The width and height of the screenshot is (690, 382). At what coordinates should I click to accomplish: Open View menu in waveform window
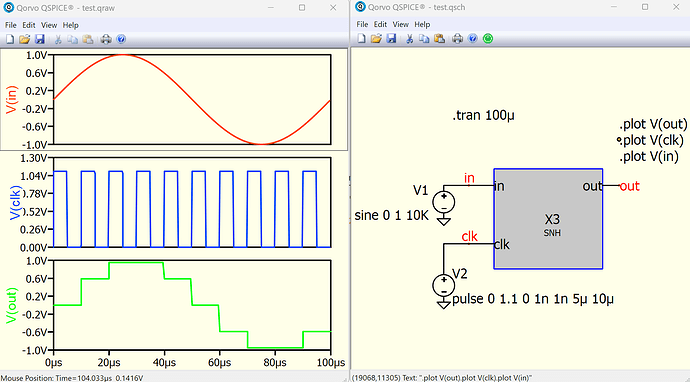point(49,25)
